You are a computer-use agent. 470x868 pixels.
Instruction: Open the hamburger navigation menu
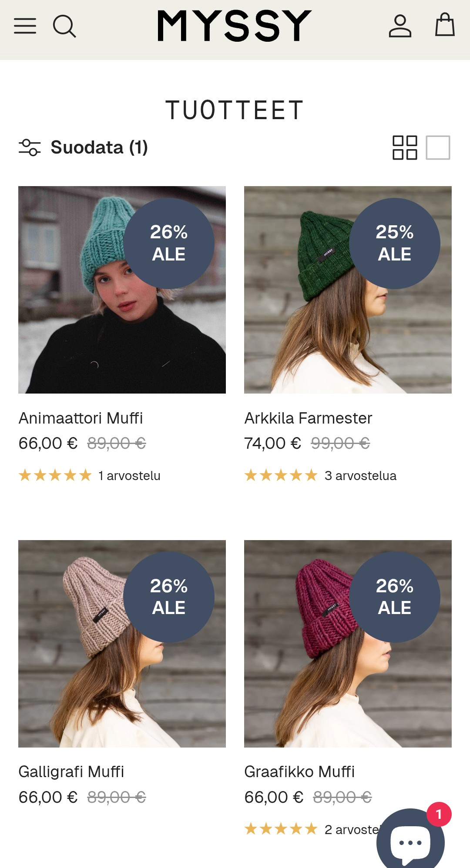coord(25,26)
